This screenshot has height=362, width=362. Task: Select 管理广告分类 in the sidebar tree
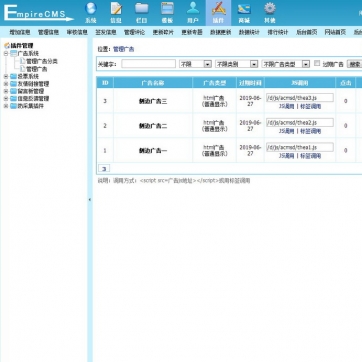[42, 61]
